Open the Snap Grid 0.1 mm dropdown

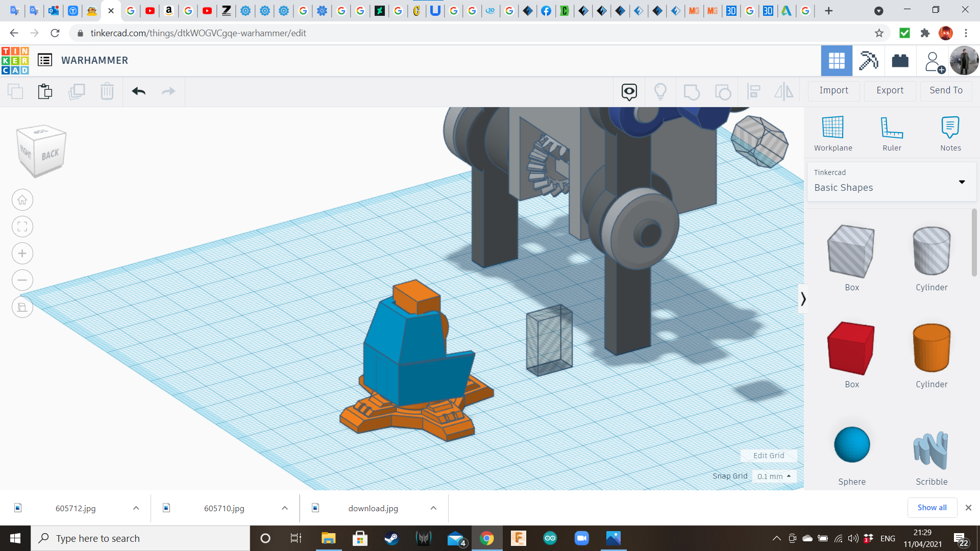[774, 476]
